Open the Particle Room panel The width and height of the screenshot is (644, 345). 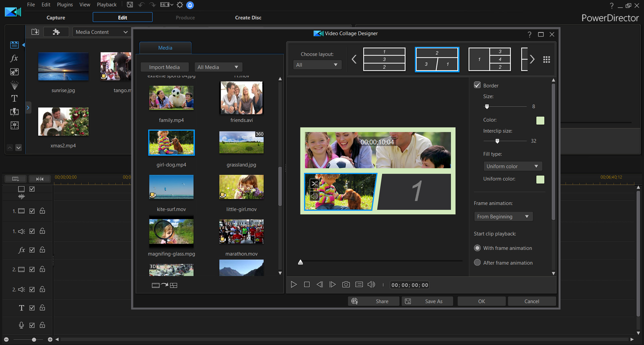14,85
